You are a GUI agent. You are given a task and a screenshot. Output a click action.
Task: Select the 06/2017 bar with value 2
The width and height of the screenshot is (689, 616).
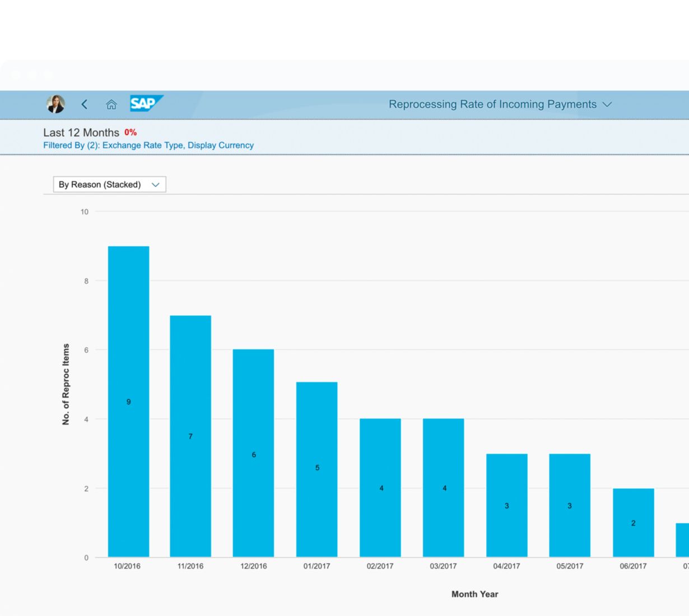633,522
